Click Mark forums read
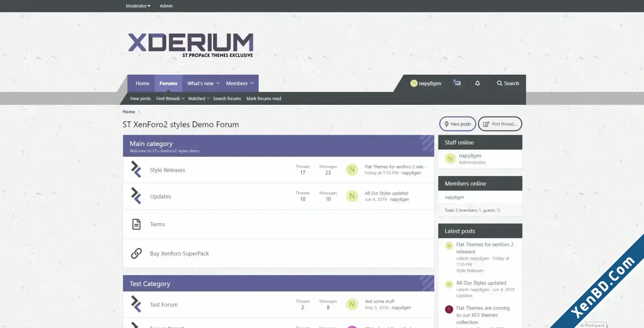The image size is (644, 328). coord(264,98)
